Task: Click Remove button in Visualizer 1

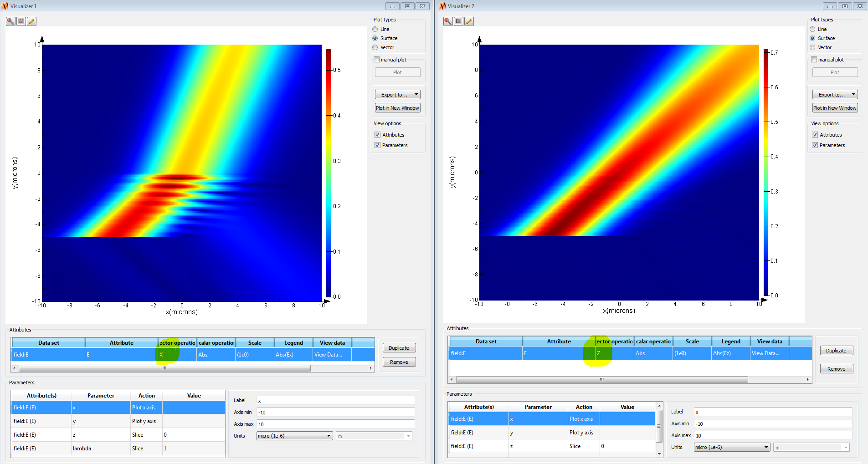Action: coord(399,362)
